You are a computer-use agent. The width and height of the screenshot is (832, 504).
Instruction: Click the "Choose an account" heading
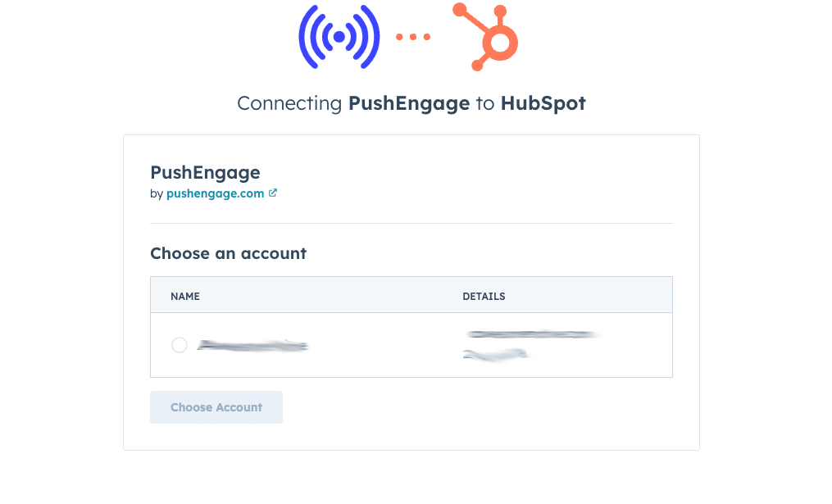pos(228,253)
